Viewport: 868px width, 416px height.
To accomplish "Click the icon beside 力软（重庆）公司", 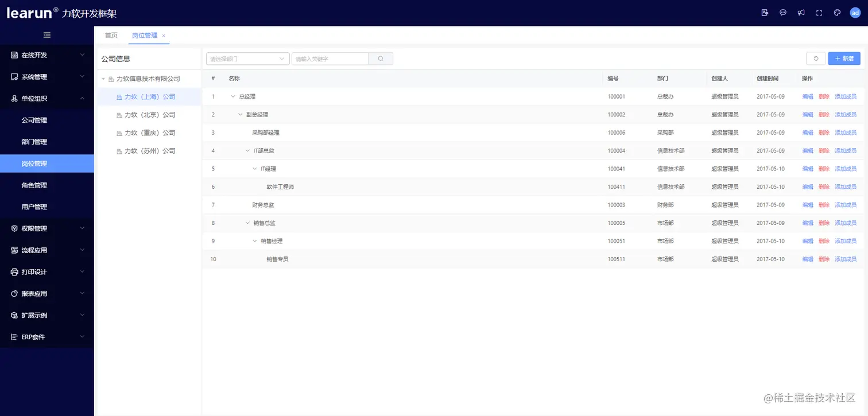I will 119,133.
